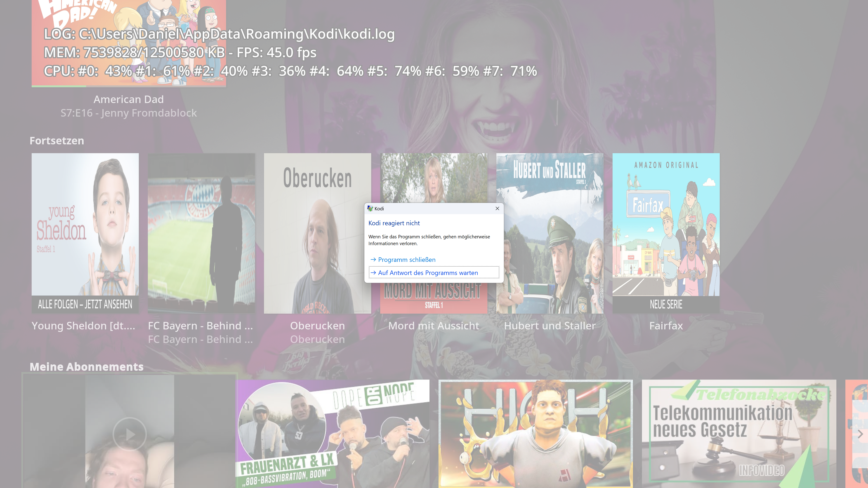This screenshot has height=488, width=868.
Task: Click the 'Mord mit Aussicht' label
Action: [x=434, y=326]
